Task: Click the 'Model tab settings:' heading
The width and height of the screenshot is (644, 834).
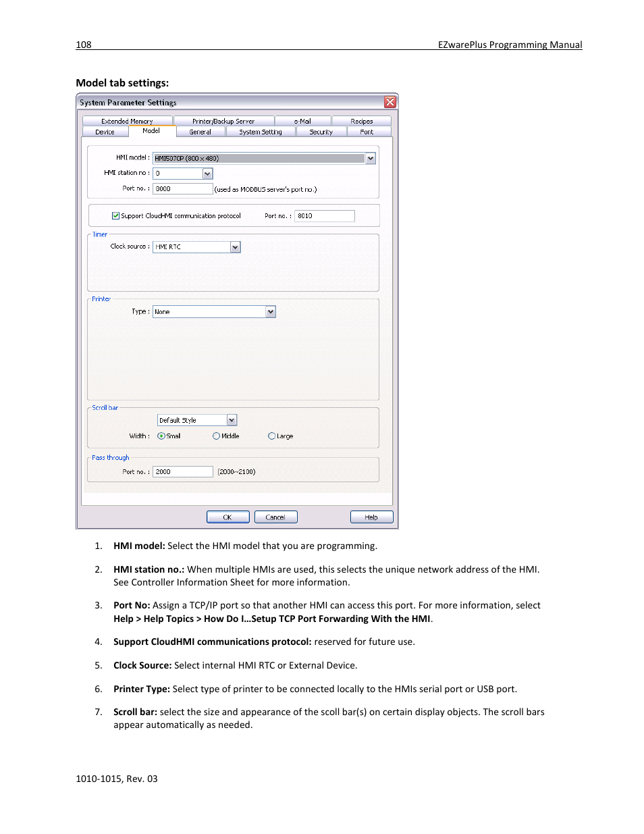Action: tap(122, 83)
